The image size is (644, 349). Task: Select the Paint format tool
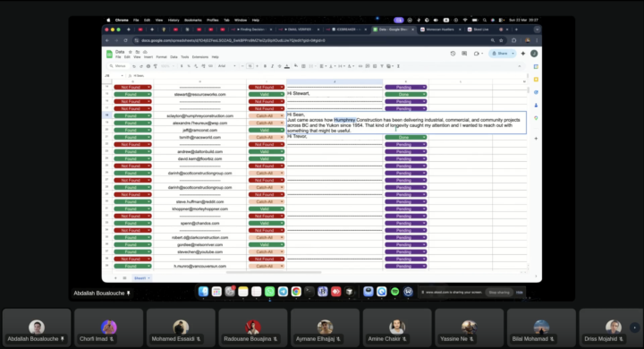[156, 66]
